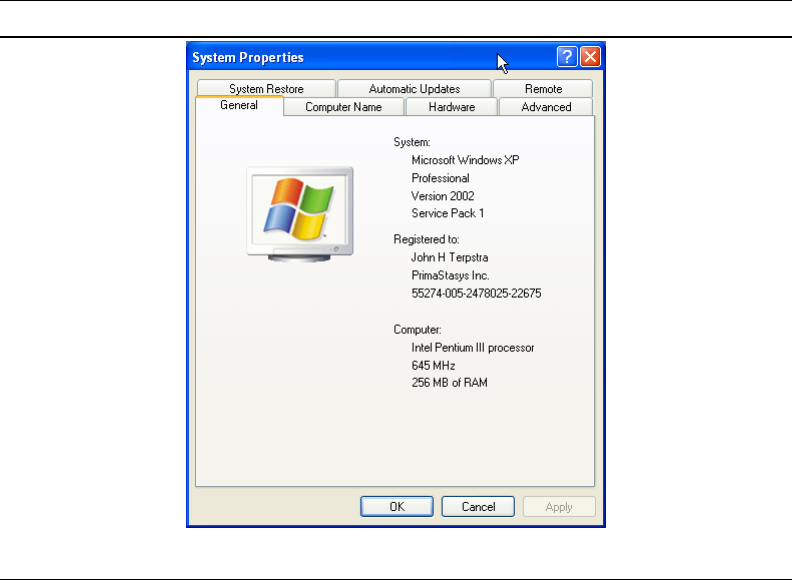Open the Automatic Updates tab
This screenshot has width=792, height=580.
pyautogui.click(x=414, y=88)
